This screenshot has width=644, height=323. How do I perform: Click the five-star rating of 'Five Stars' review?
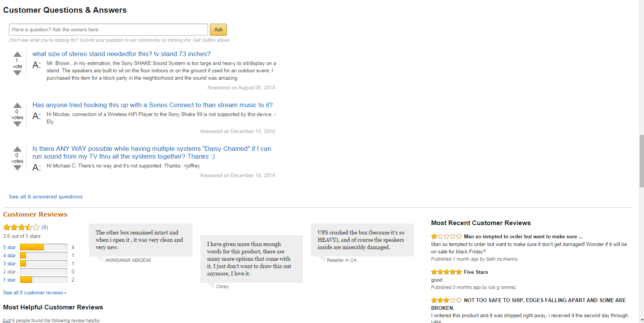[446, 272]
